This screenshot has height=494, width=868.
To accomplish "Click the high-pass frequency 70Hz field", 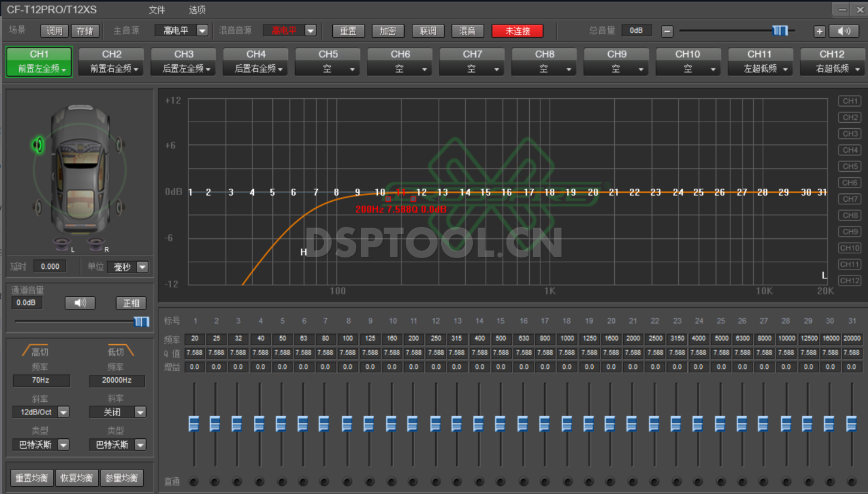I will coord(41,380).
